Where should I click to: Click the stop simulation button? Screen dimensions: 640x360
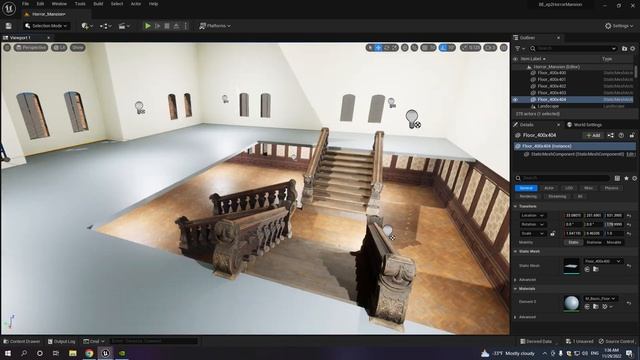point(167,26)
